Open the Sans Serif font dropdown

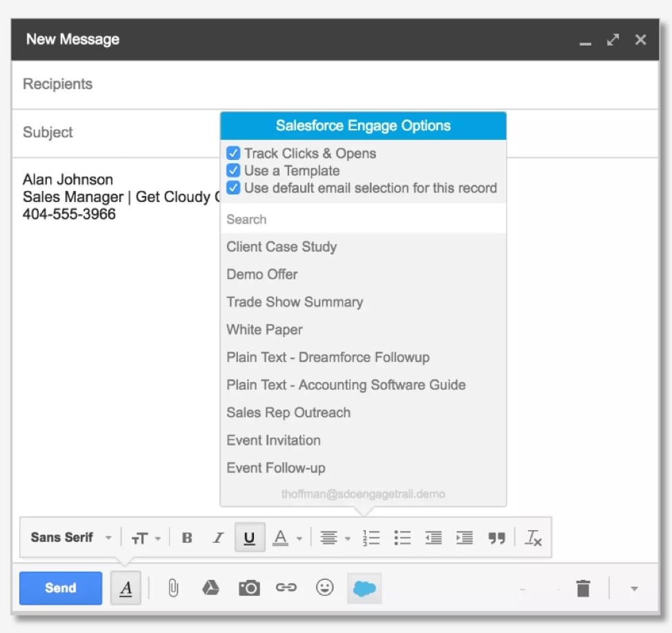point(71,537)
